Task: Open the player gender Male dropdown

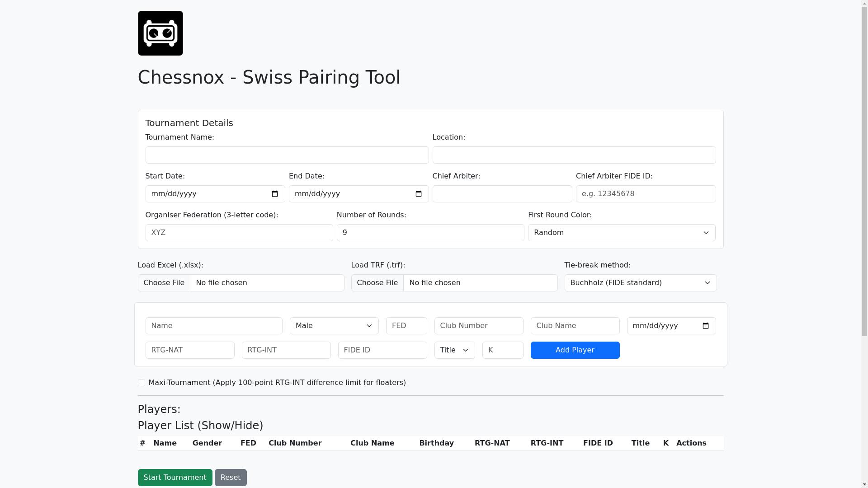Action: click(334, 326)
